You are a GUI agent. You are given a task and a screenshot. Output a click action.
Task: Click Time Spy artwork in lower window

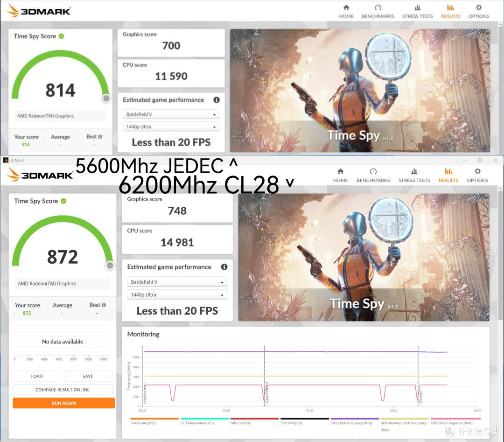click(x=364, y=257)
